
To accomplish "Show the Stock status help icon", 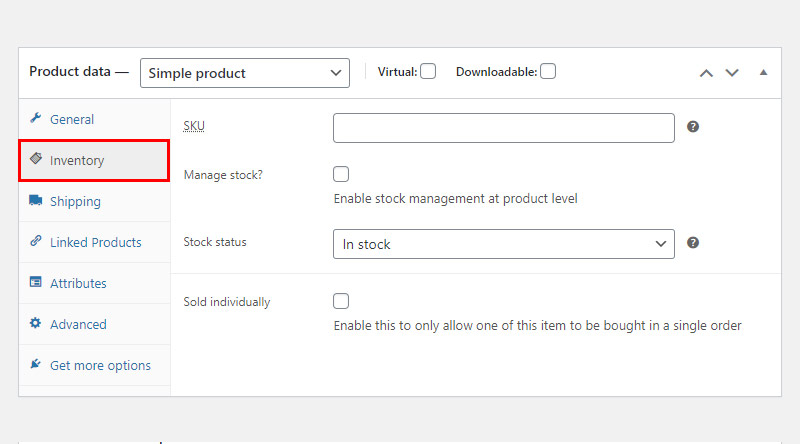I will (x=692, y=243).
